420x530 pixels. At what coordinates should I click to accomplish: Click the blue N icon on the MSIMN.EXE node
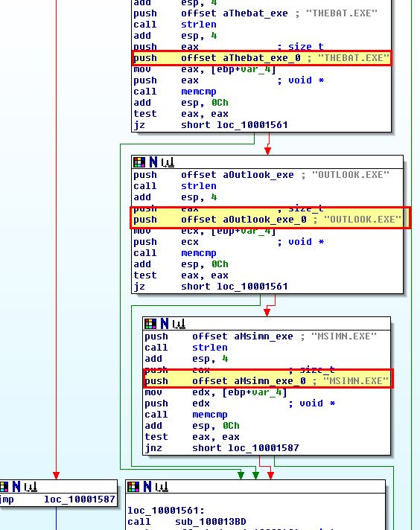click(x=165, y=324)
